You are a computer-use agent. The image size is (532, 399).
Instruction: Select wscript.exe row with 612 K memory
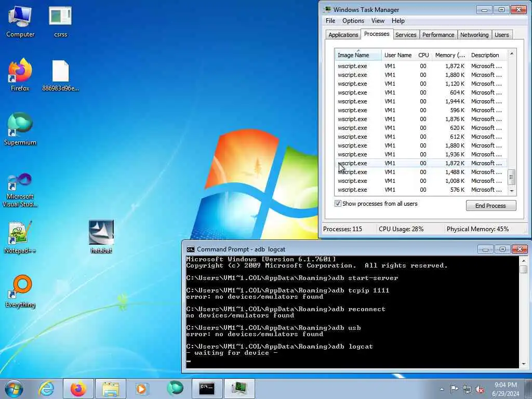coord(421,137)
